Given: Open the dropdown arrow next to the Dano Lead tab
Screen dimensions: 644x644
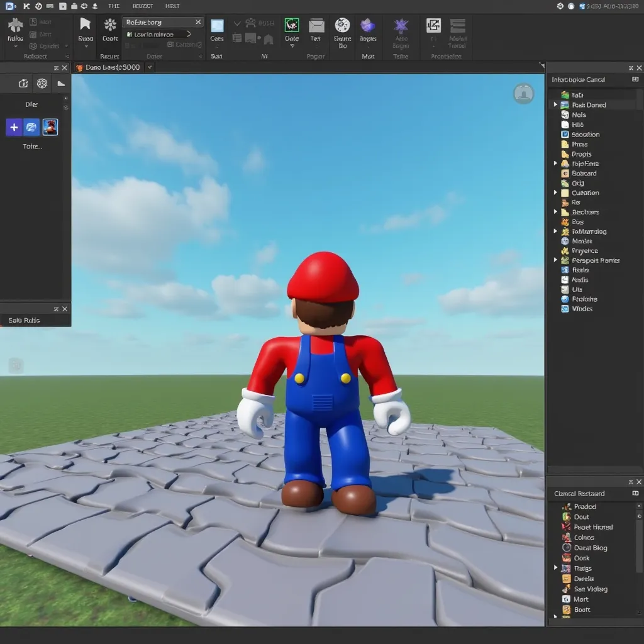Looking at the screenshot, I should pos(150,67).
